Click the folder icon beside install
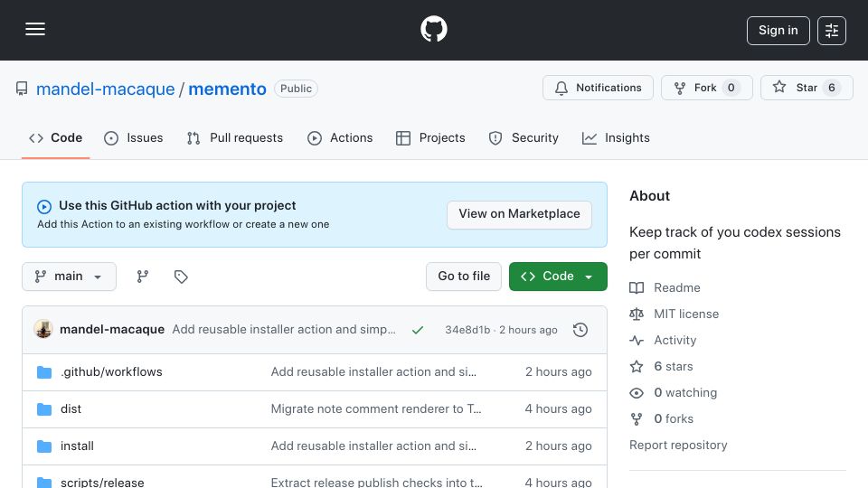 (x=44, y=446)
